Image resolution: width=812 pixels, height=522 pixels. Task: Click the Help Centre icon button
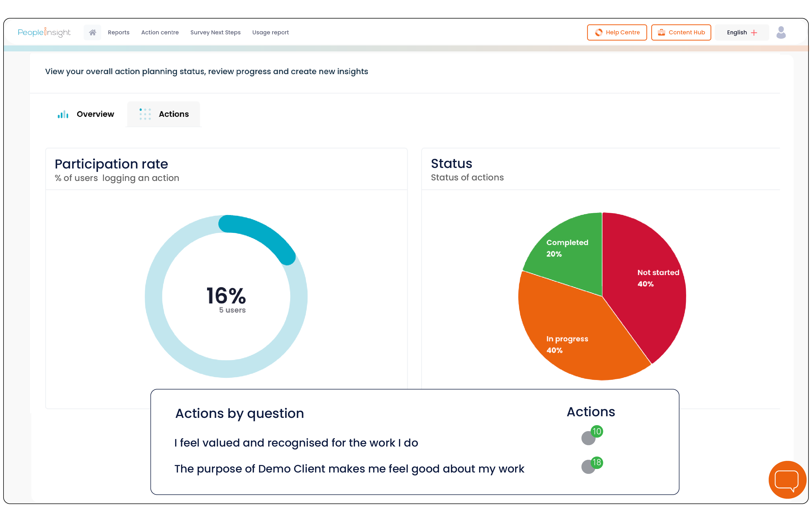[x=599, y=32]
